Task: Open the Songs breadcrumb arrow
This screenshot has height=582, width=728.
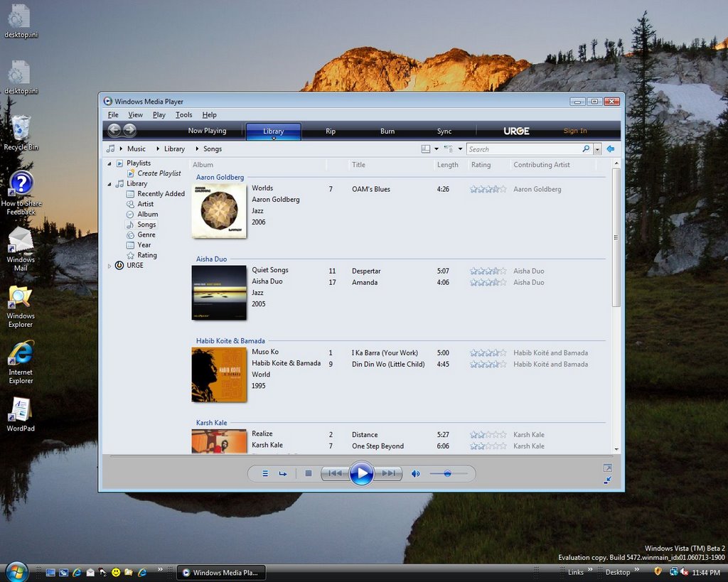Action: coord(197,149)
